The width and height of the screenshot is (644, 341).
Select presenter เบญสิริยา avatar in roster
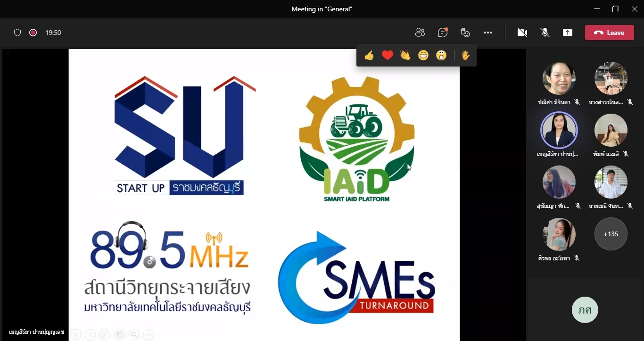click(559, 130)
